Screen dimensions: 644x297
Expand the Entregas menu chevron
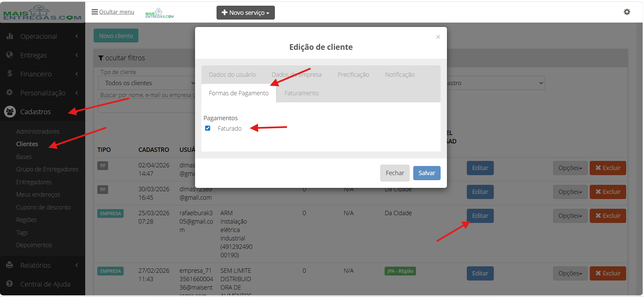[77, 55]
